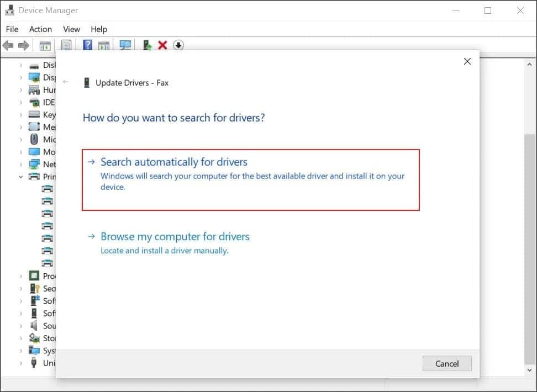Click the Scan for hardware changes icon
The image size is (537, 392).
click(125, 45)
